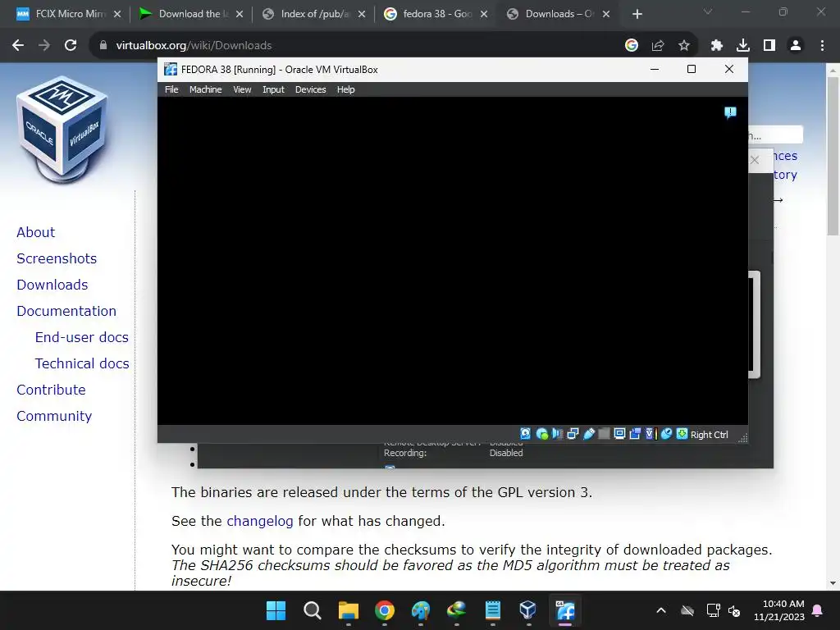Close the fedora 38 Google tab
The image size is (840, 630).
[x=484, y=14]
